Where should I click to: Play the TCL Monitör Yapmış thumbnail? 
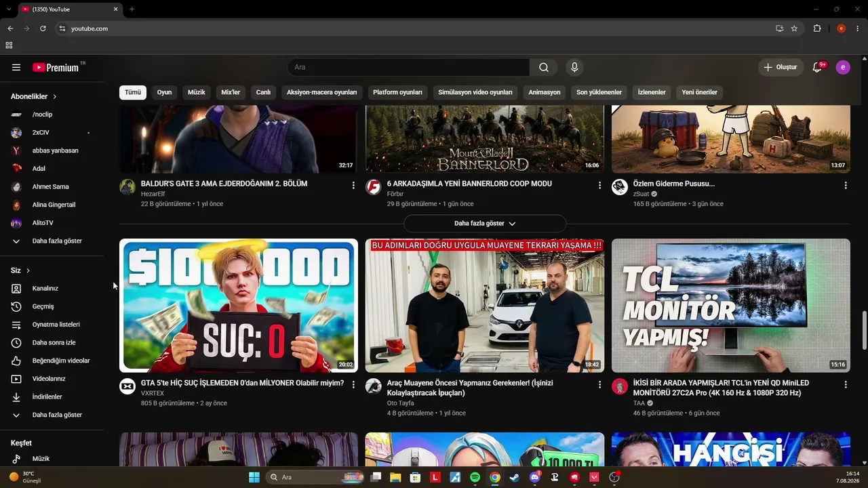[731, 306]
